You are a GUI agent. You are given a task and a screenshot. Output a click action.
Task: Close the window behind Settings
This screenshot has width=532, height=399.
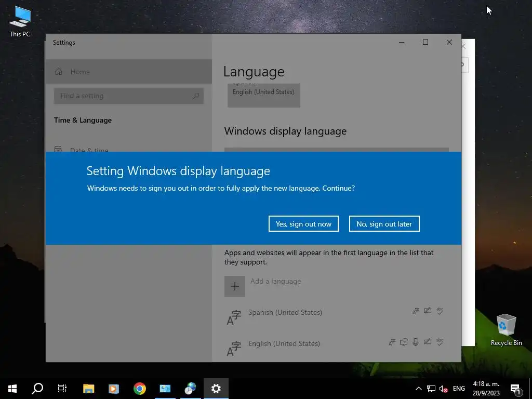pos(464,46)
